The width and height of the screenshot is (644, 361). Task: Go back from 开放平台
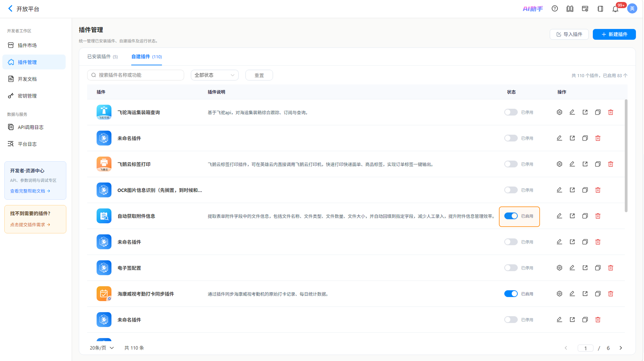pos(10,9)
